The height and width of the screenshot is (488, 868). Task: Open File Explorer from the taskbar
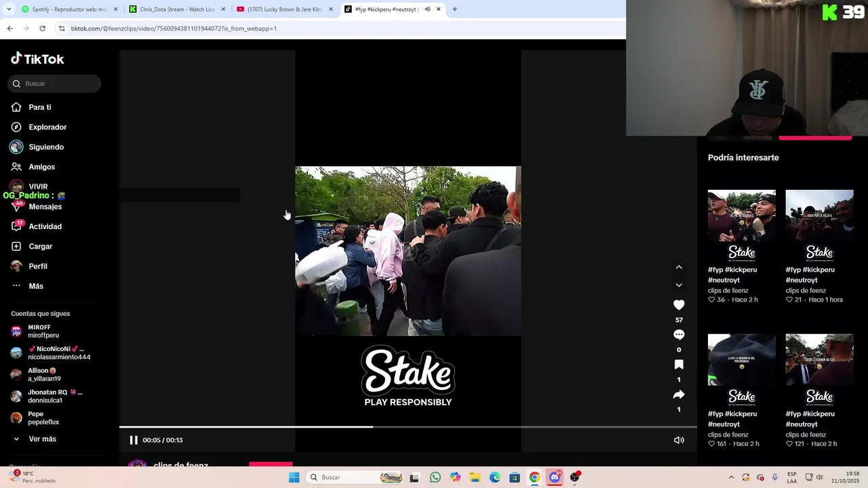click(475, 477)
